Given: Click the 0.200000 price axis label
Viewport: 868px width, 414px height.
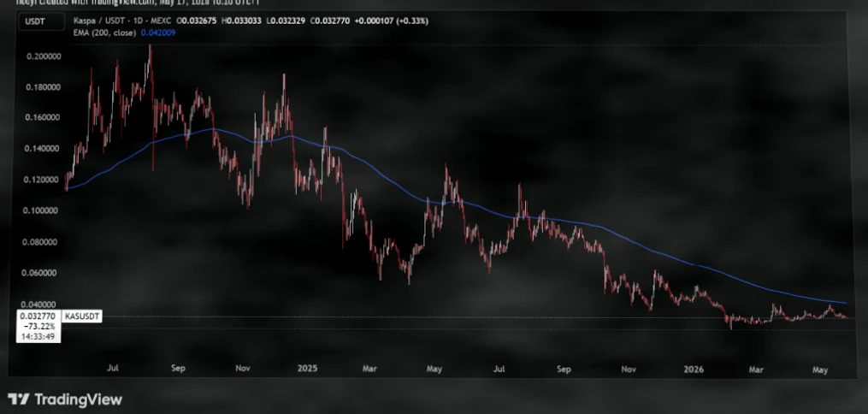Looking at the screenshot, I should (44, 56).
